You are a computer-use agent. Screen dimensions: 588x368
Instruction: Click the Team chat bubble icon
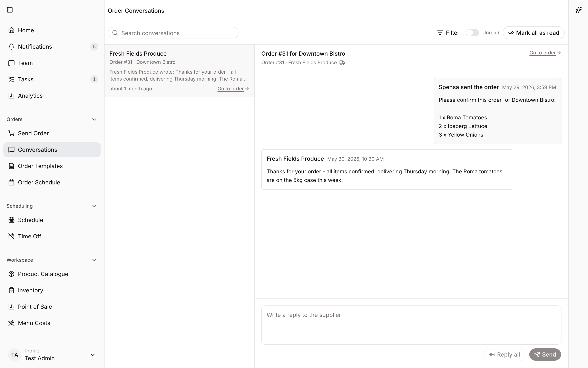[x=11, y=63]
